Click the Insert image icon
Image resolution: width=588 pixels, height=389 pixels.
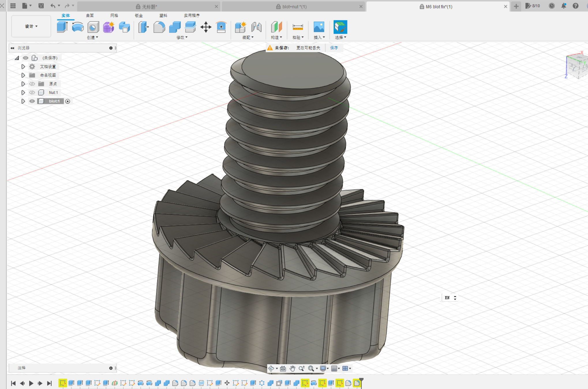(319, 27)
